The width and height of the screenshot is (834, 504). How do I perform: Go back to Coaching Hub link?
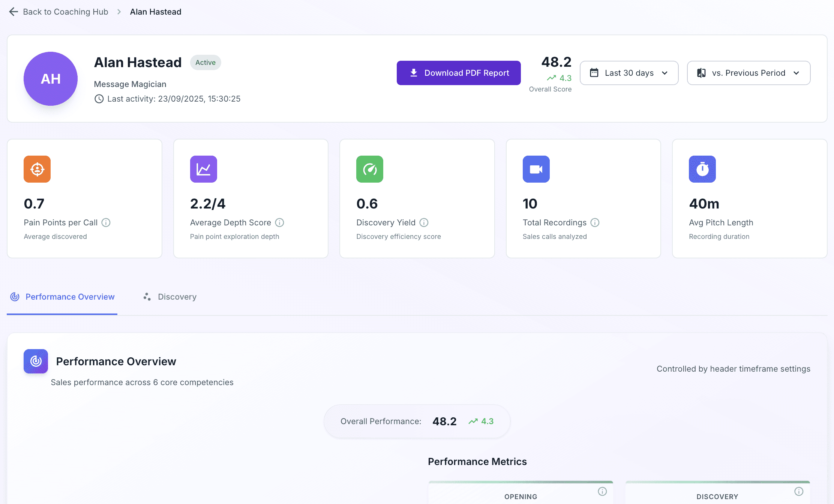point(66,12)
